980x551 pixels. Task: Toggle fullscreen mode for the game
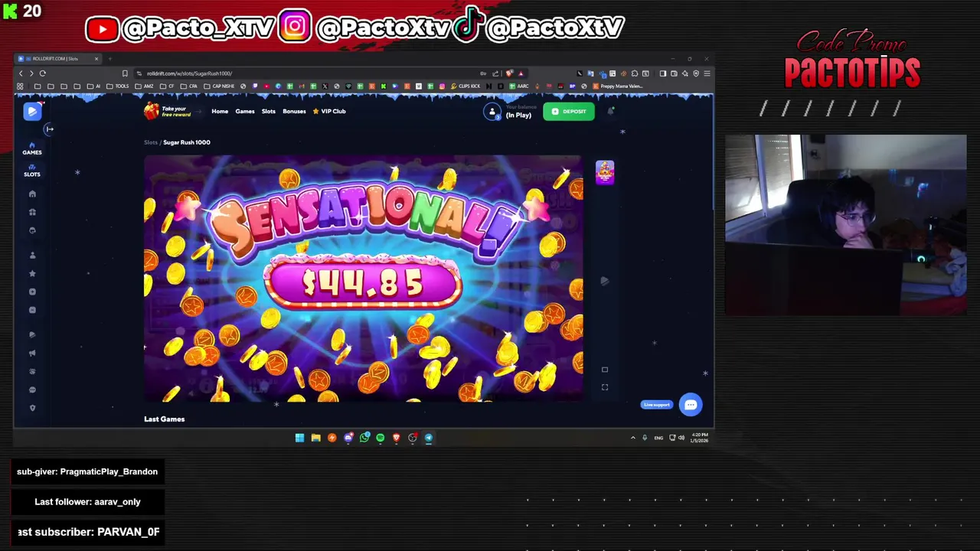[x=605, y=387]
